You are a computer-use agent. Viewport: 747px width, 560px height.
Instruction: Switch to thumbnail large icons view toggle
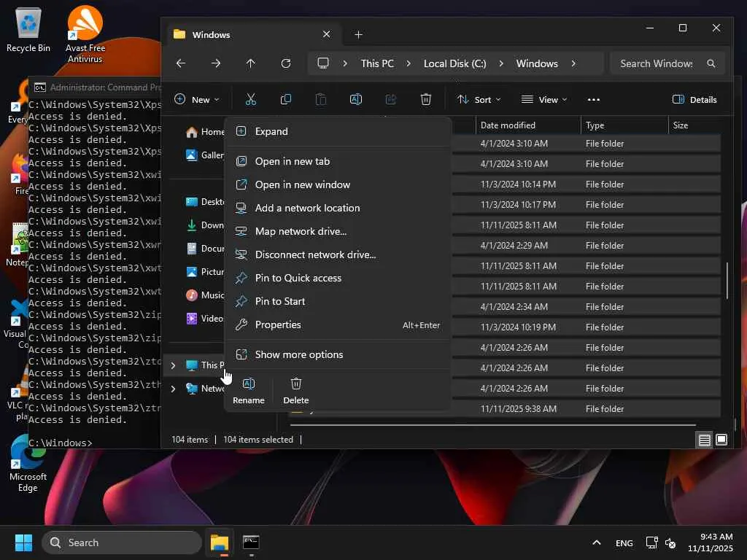point(721,440)
